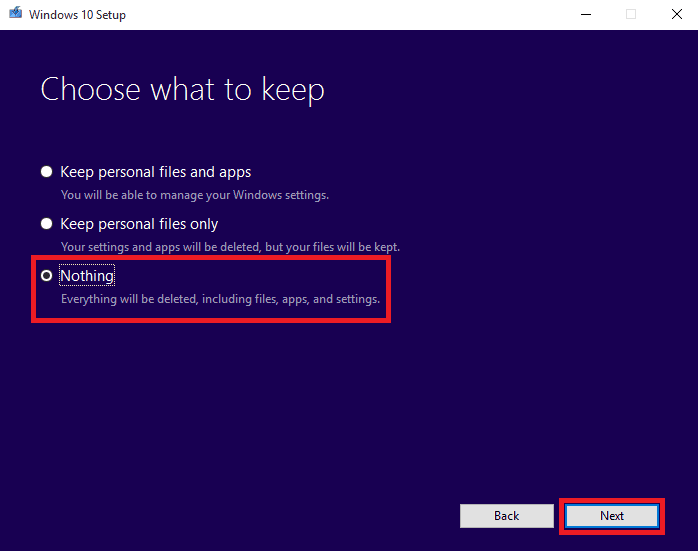Click the Windows 10 Setup title icon
Viewport: 698px width, 551px height.
16,13
